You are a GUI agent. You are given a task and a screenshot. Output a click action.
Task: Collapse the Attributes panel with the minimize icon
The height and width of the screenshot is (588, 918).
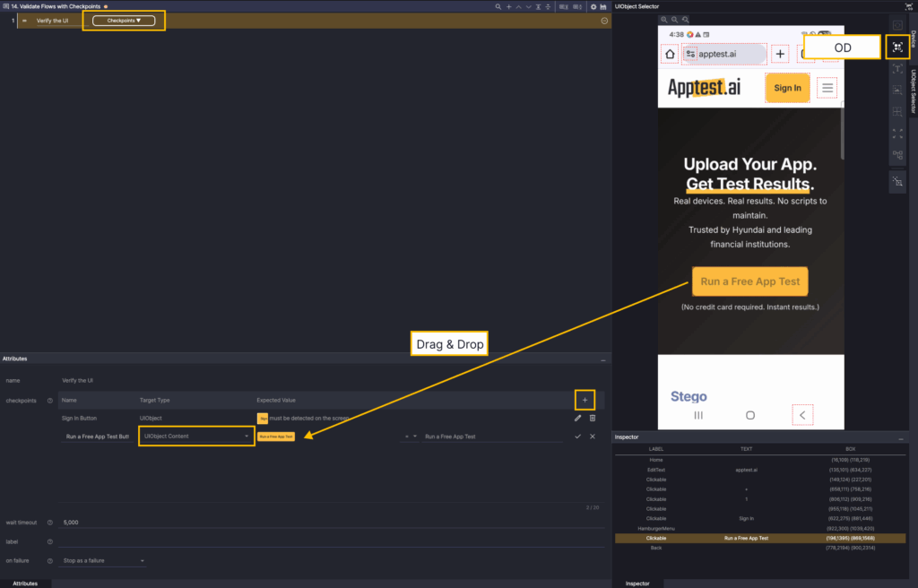pos(603,359)
